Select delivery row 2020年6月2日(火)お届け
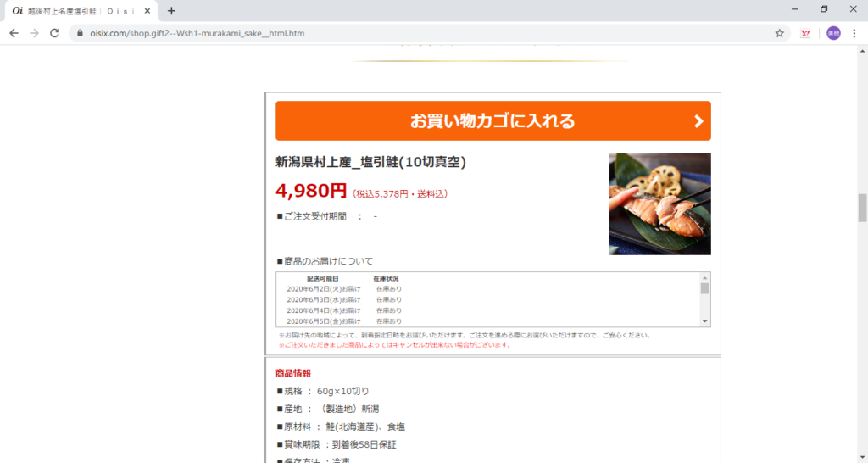 pos(344,289)
